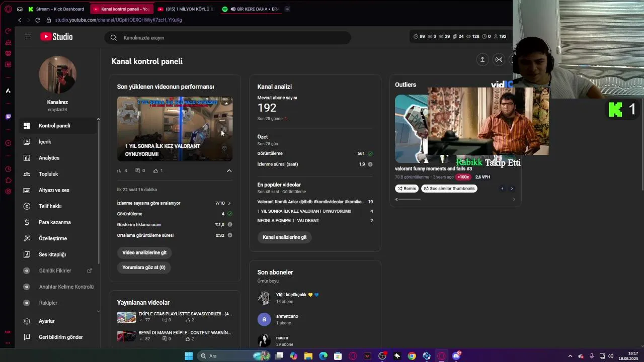Image resolution: width=644 pixels, height=362 pixels.
Task: Open Topluluk in sidebar
Action: 58,174
